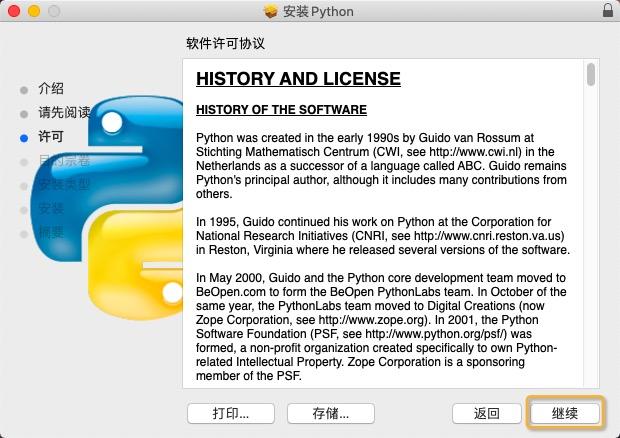This screenshot has height=438, width=620.
Task: Select the 许可 step in sidebar
Action: pyautogui.click(x=51, y=137)
